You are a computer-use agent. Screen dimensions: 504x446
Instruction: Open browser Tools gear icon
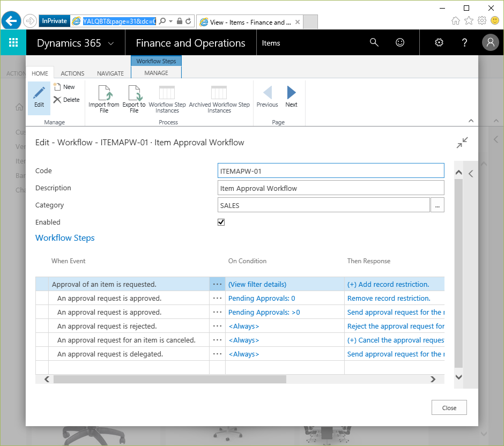coord(482,21)
